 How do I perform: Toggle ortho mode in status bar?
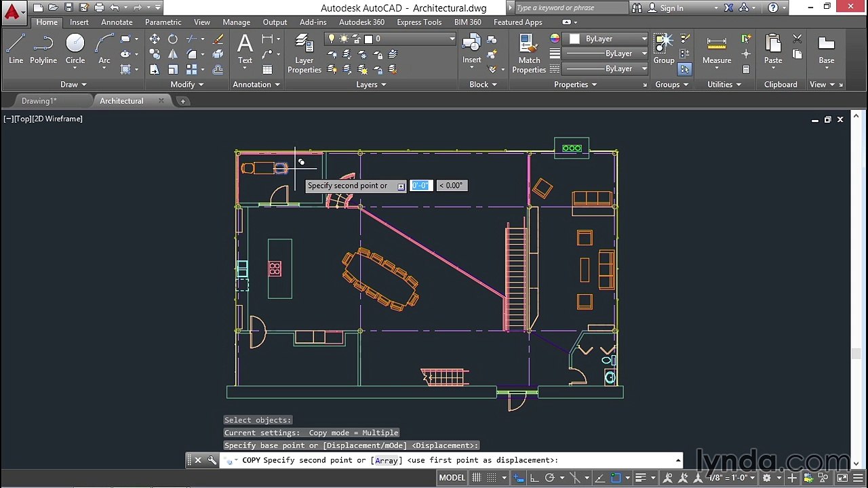(x=534, y=478)
